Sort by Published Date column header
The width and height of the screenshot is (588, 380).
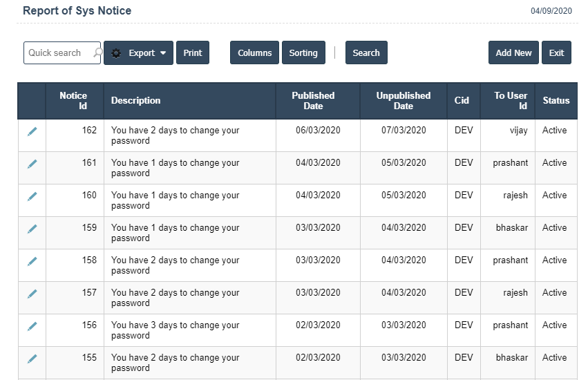pyautogui.click(x=313, y=101)
